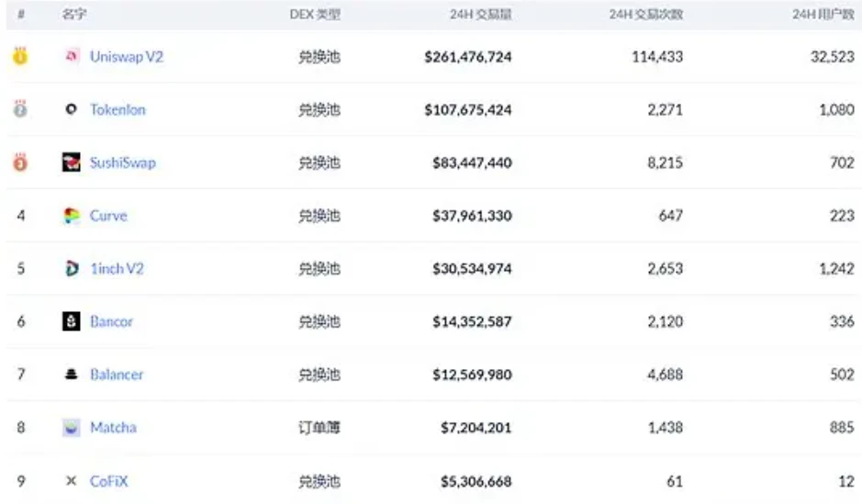Click the 名字 column header
This screenshot has width=862, height=504.
coord(74,16)
